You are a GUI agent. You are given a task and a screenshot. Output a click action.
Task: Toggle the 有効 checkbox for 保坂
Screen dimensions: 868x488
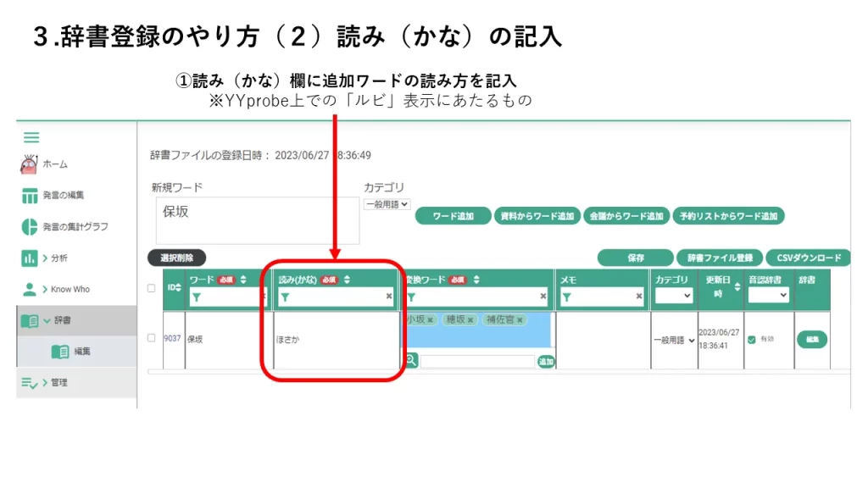click(x=751, y=340)
